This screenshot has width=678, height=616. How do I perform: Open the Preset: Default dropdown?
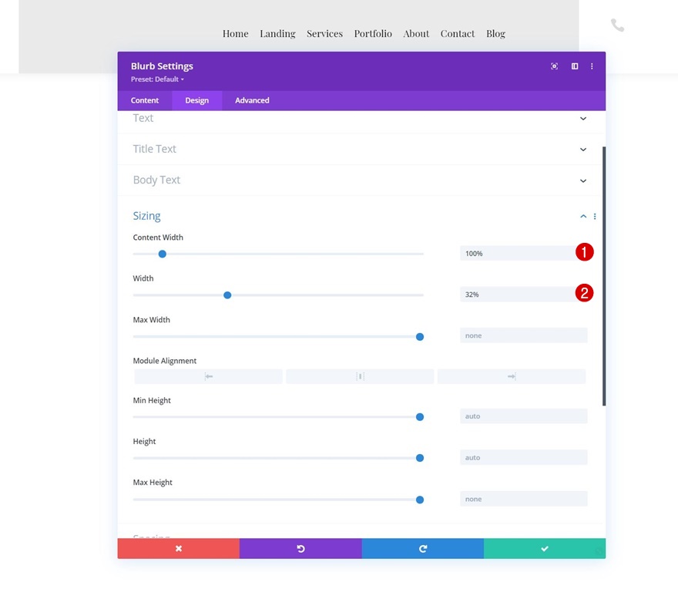(x=157, y=79)
